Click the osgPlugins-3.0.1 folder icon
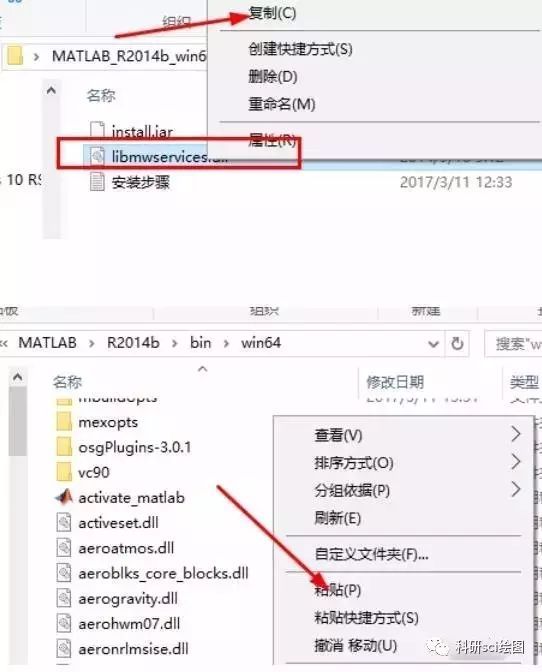The width and height of the screenshot is (542, 672). click(64, 447)
